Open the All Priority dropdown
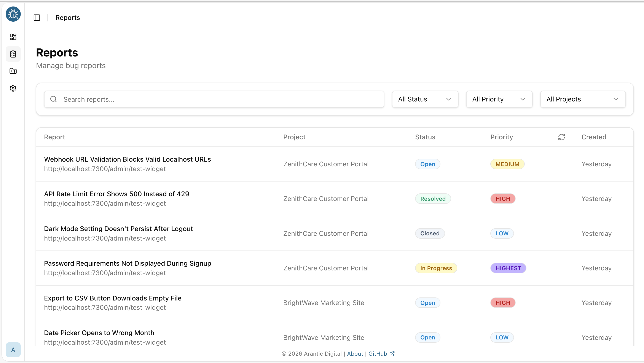The height and width of the screenshot is (363, 644). coord(499,99)
